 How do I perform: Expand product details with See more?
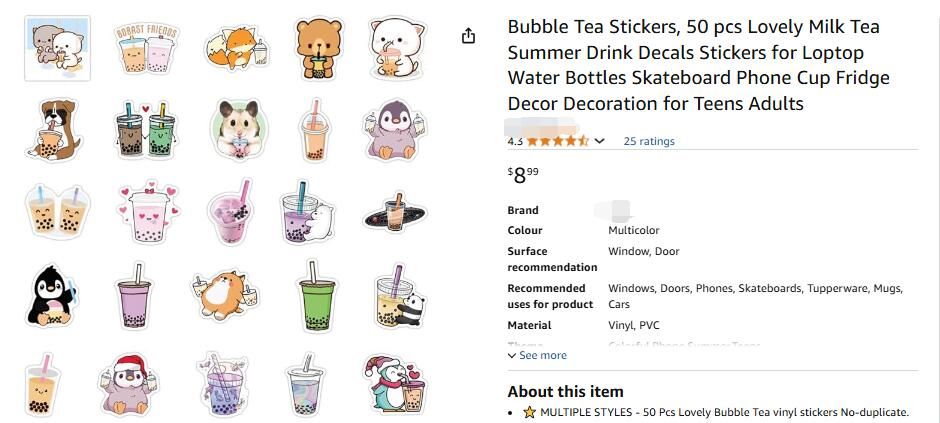pos(537,355)
